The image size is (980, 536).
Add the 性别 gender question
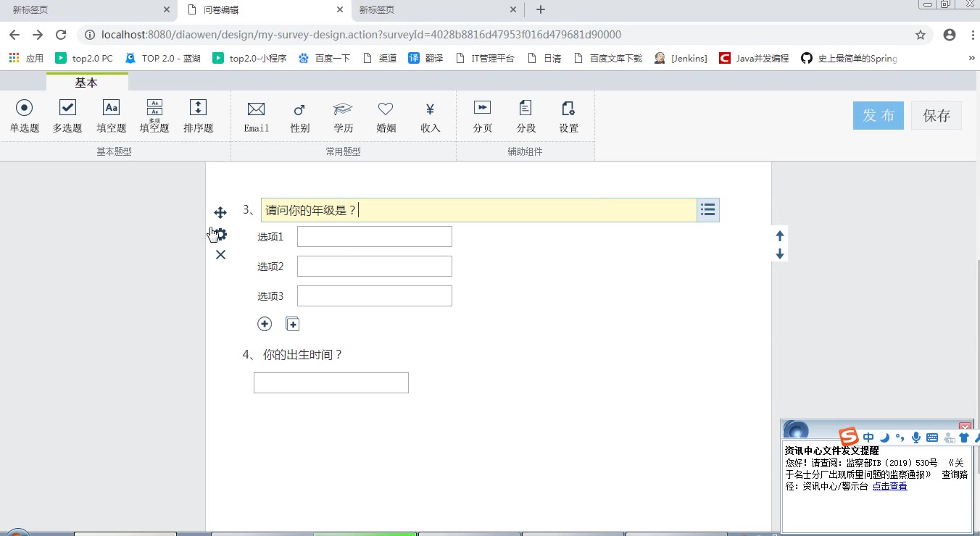(299, 116)
